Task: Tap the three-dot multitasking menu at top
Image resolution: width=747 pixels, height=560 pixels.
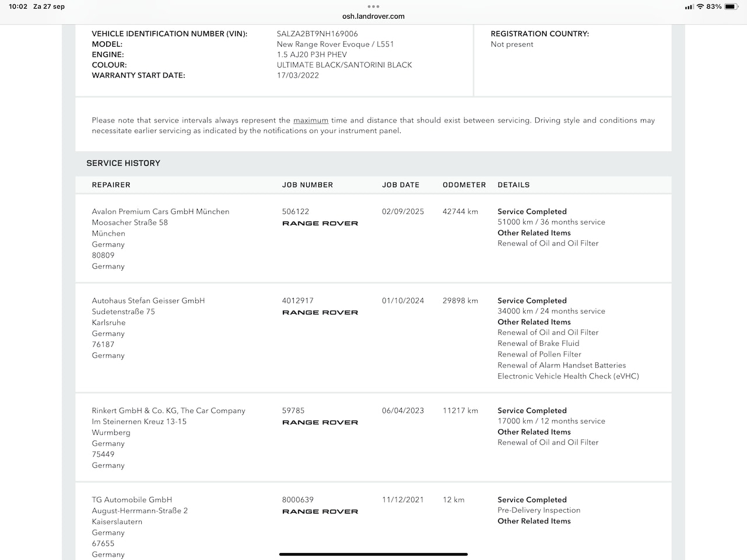Action: point(373,6)
